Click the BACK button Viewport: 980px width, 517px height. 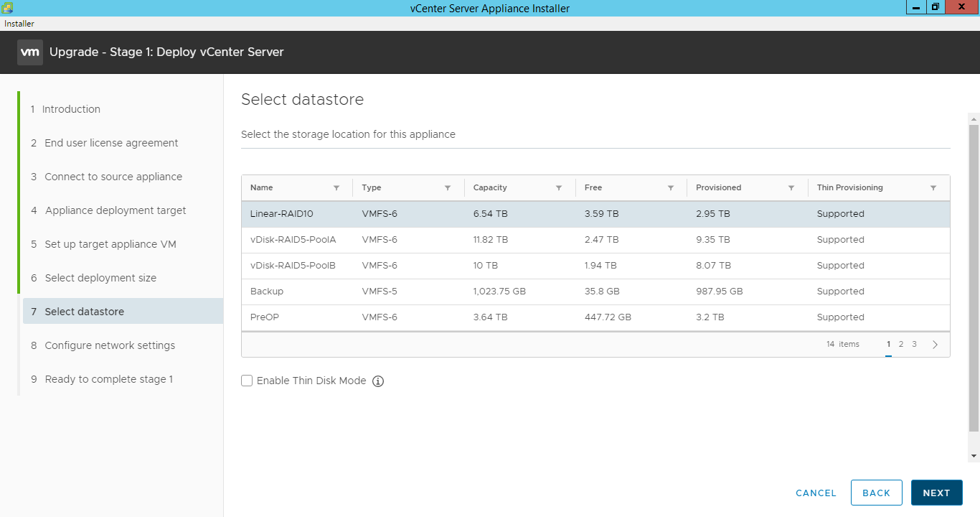[x=876, y=493]
